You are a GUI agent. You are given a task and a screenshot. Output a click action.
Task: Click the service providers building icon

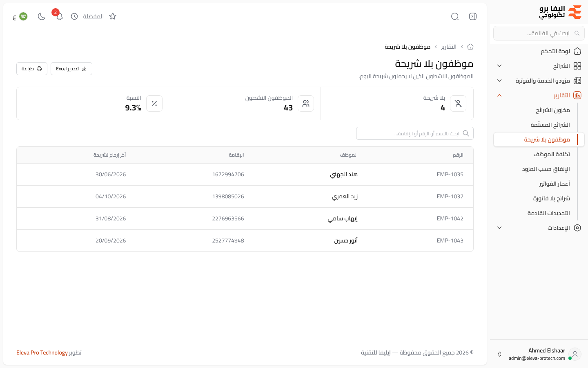pos(577,81)
